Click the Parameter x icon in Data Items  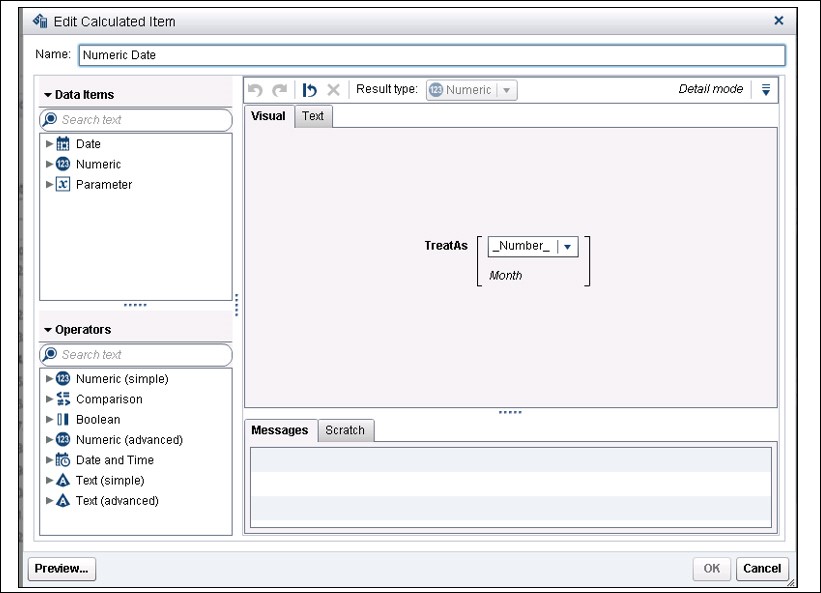(63, 185)
